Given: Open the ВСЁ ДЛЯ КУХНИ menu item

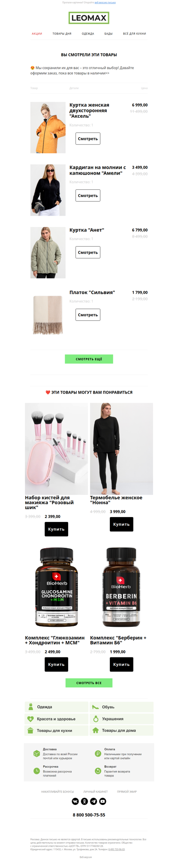Looking at the screenshot, I should [134, 34].
